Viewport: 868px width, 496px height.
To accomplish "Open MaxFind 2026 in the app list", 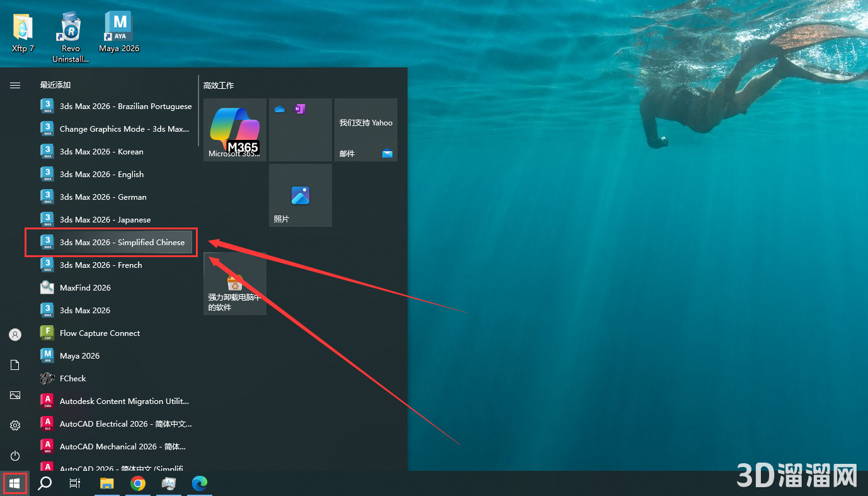I will coord(115,288).
